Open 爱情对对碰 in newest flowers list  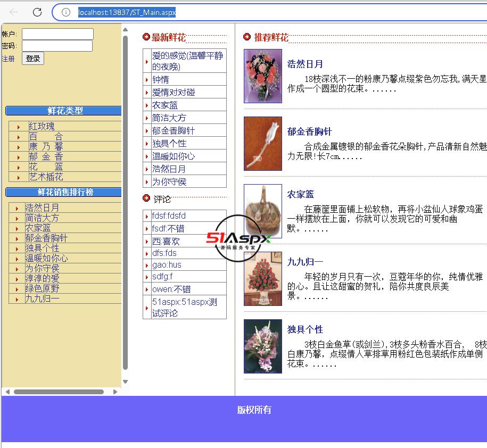click(174, 92)
